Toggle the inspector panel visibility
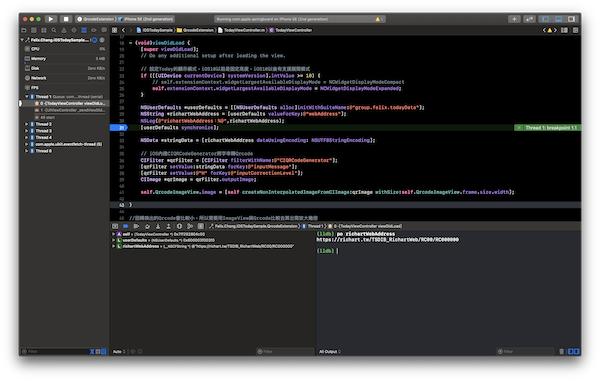Screen dimensions: 600x381 tap(572, 19)
